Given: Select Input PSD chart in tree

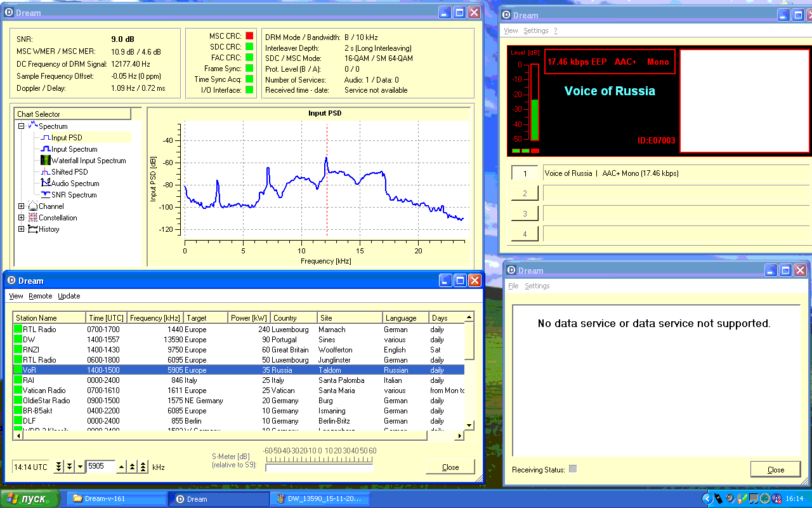Looking at the screenshot, I should pos(66,138).
